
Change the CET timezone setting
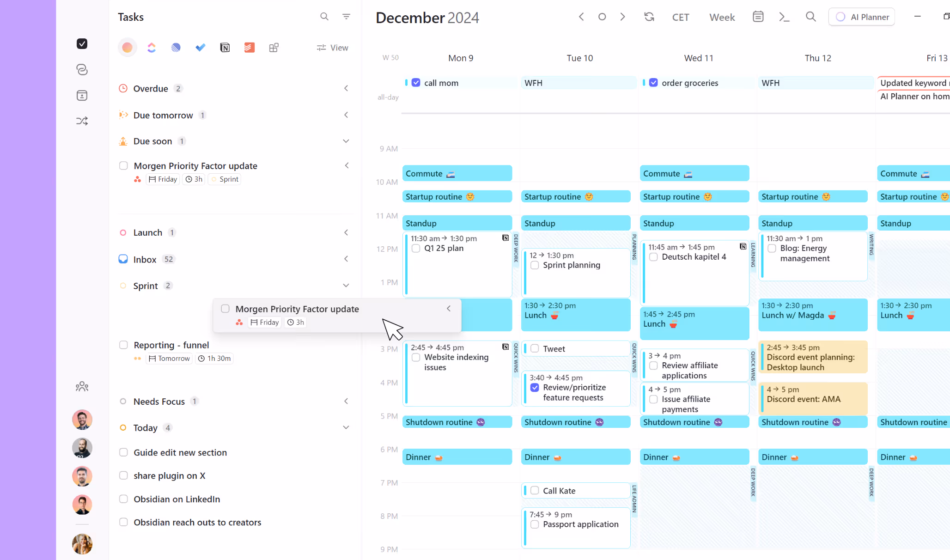pos(680,17)
